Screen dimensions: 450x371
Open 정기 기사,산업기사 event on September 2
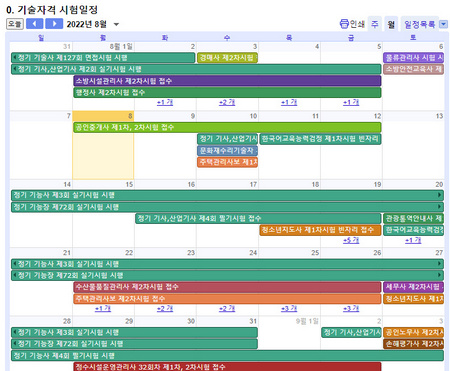tap(351, 332)
